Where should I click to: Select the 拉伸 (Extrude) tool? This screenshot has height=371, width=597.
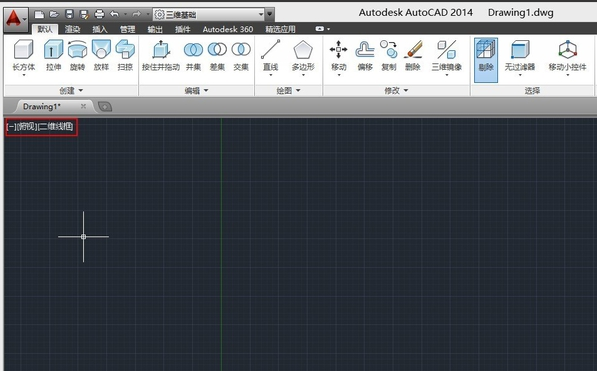click(54, 55)
